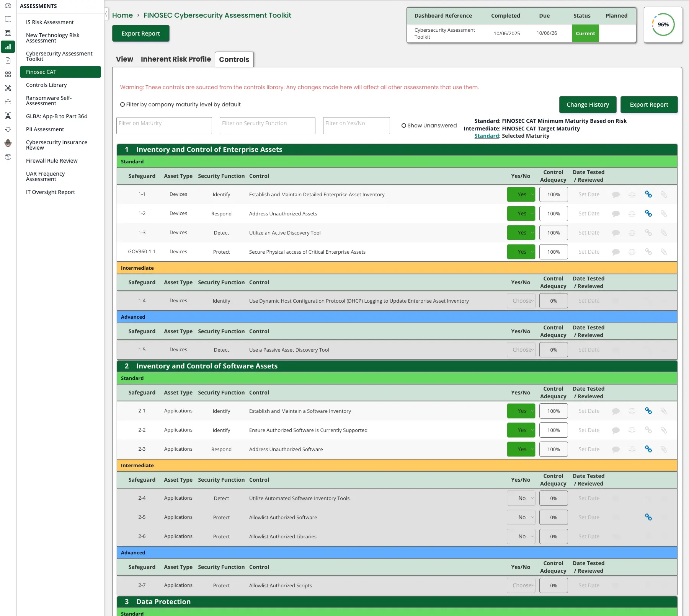The height and width of the screenshot is (616, 689).
Task: Click blue link icon for Allowlist Authorized Software
Action: (648, 517)
